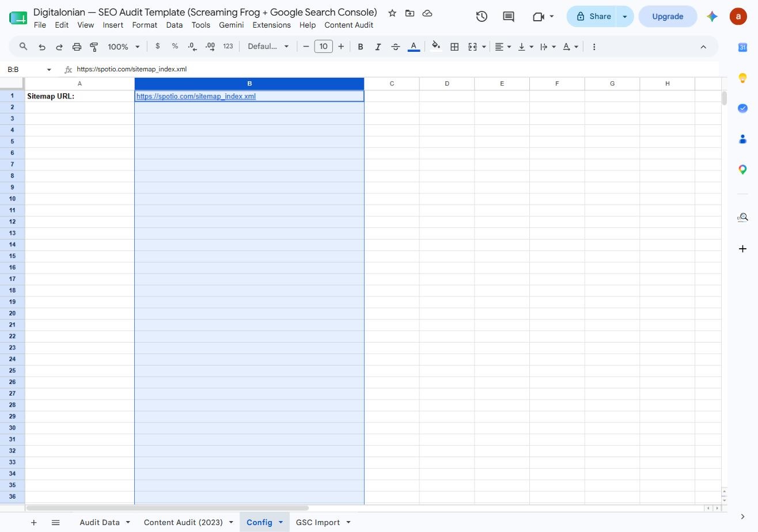Open horizontal align dropdown

(503, 47)
